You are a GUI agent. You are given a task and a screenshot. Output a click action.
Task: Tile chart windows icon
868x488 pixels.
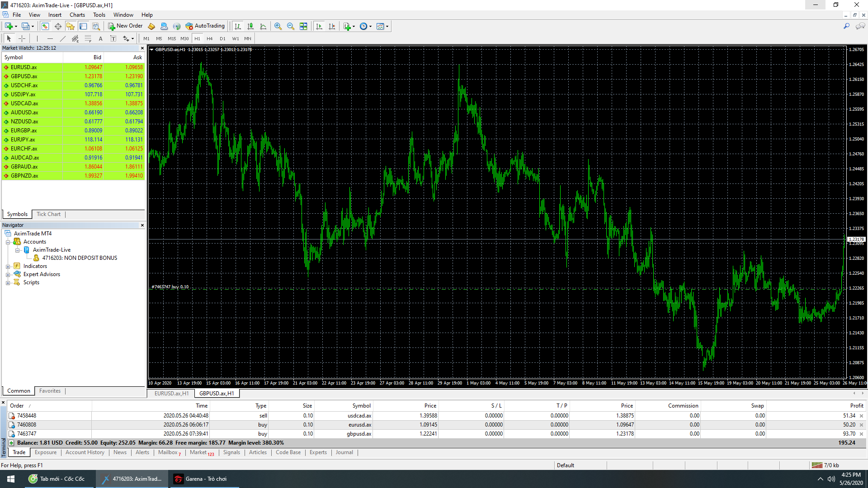[303, 26]
